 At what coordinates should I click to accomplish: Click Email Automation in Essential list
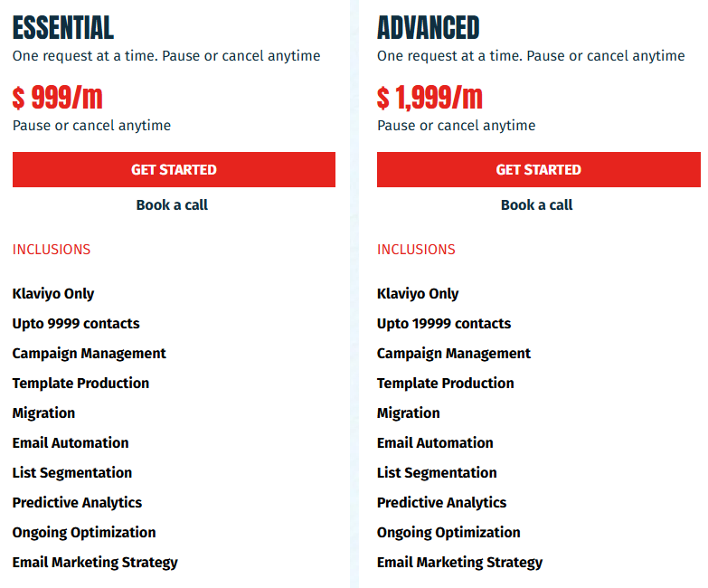click(71, 442)
